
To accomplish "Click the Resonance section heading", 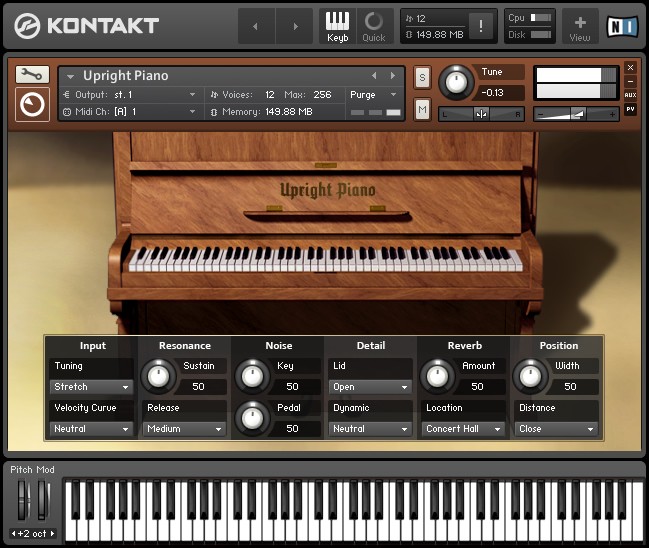I will click(185, 346).
